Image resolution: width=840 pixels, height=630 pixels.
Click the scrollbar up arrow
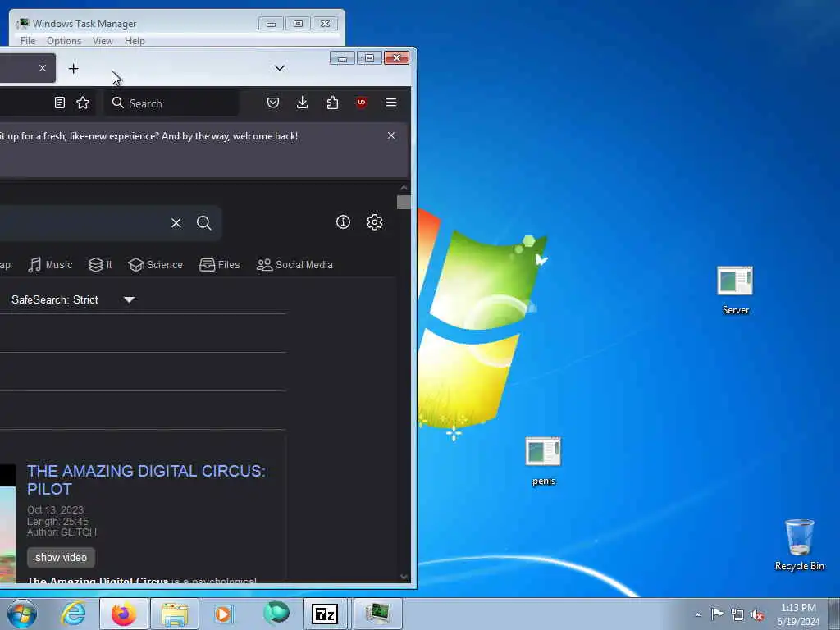[404, 188]
